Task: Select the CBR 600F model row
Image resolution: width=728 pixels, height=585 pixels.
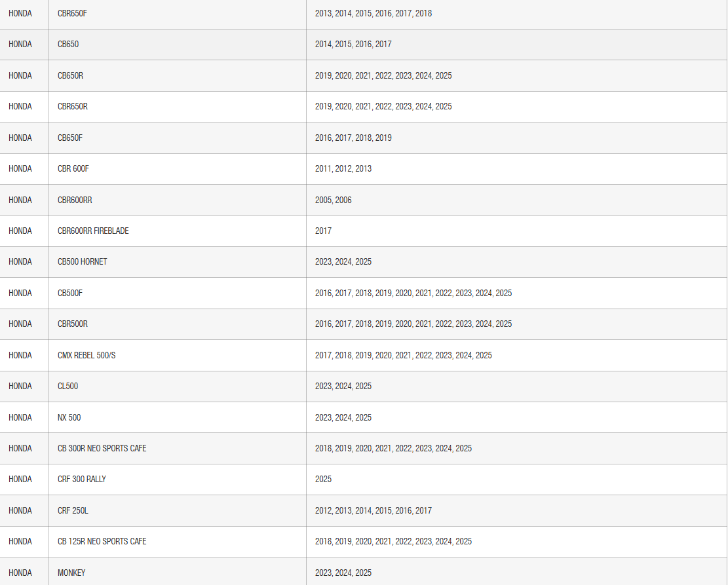Action: (73, 168)
